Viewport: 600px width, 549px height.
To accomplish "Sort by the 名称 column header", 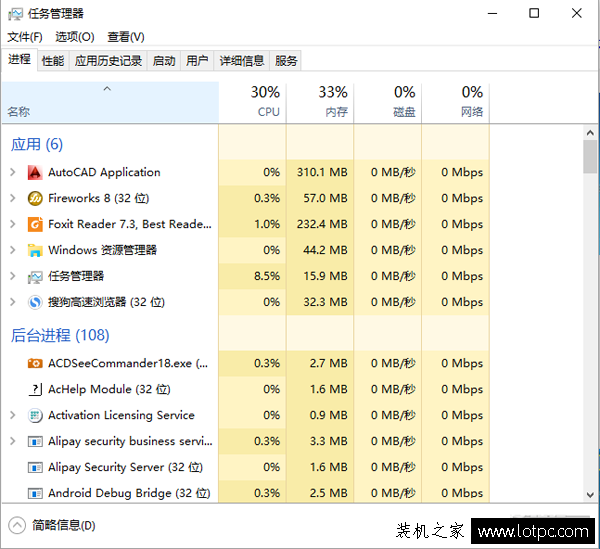I will (x=110, y=103).
